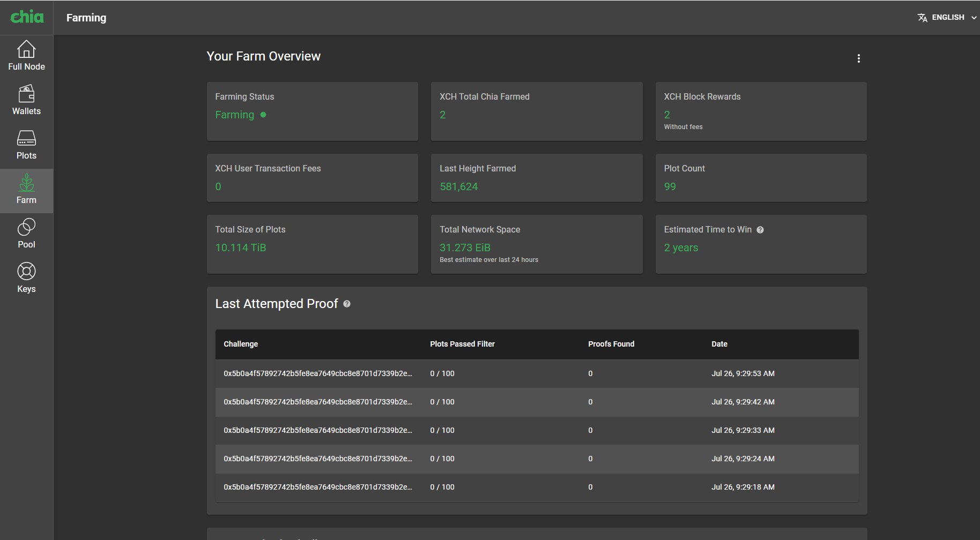The height and width of the screenshot is (540, 980).
Task: Click the Keys menu label
Action: [x=26, y=289]
